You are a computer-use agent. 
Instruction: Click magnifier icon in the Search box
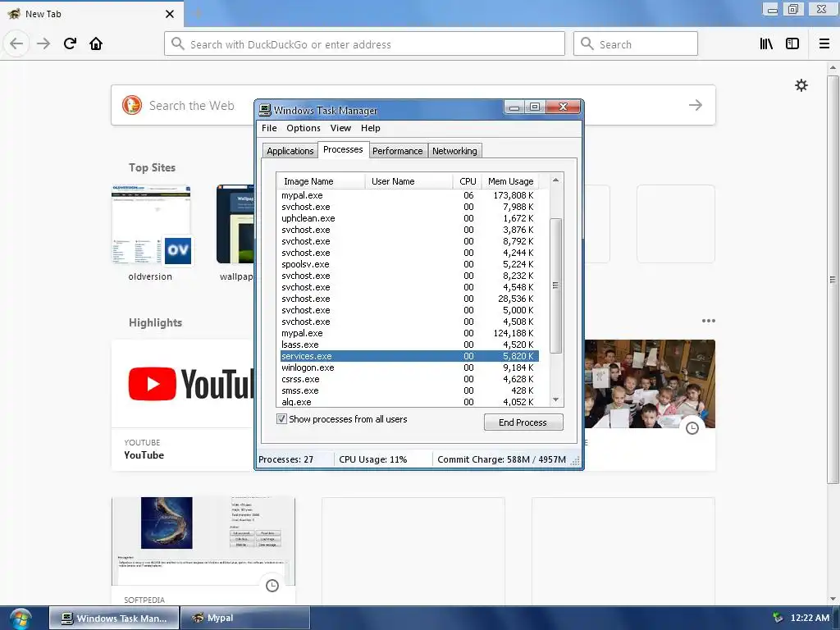[x=587, y=44]
